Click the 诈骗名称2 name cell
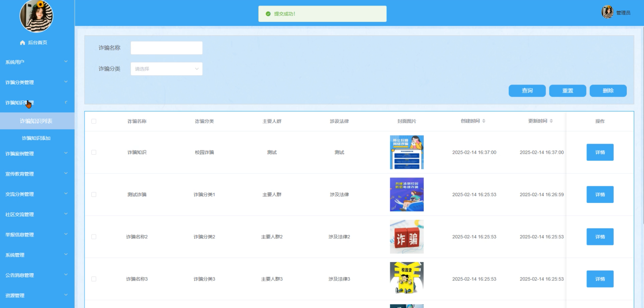The image size is (644, 308). (x=137, y=237)
